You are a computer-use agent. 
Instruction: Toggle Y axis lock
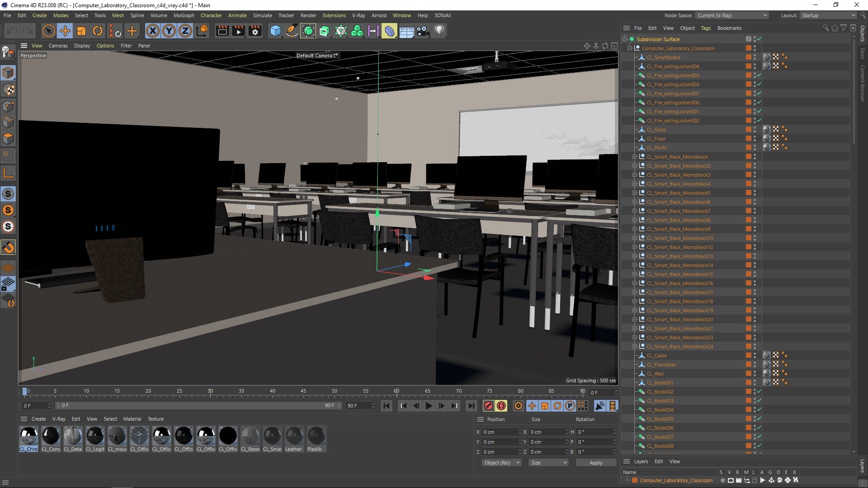coord(169,31)
